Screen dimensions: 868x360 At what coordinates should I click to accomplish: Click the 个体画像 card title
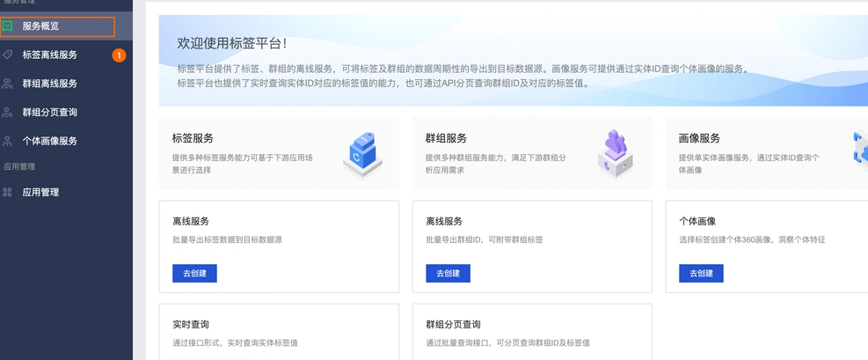(697, 222)
